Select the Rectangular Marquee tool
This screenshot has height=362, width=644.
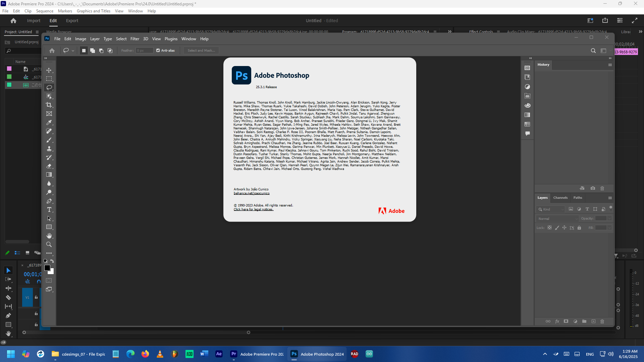click(x=49, y=79)
